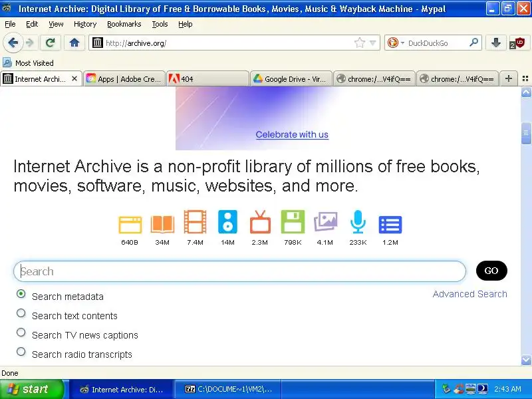532x399 pixels.
Task: Click the Internet Archive taskbar button
Action: (x=122, y=389)
